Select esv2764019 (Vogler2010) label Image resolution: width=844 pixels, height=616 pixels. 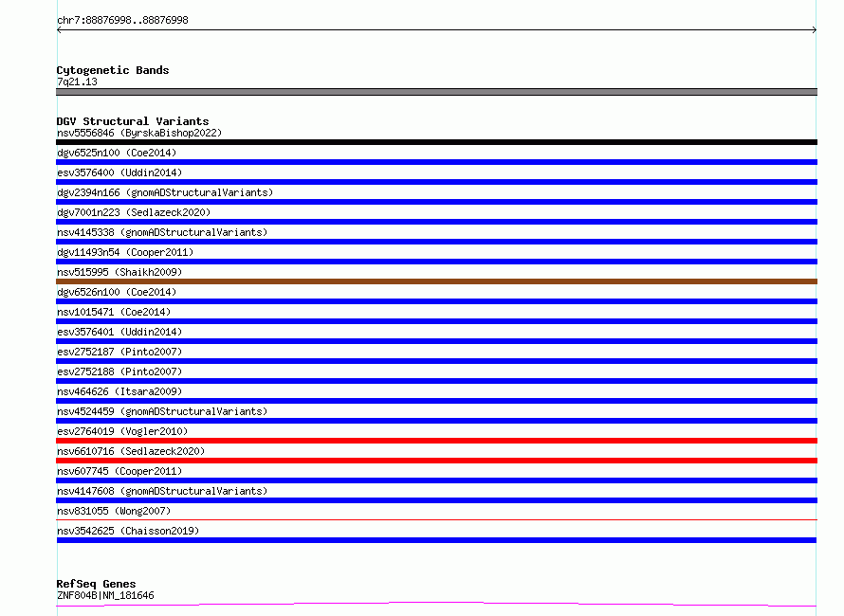122,431
